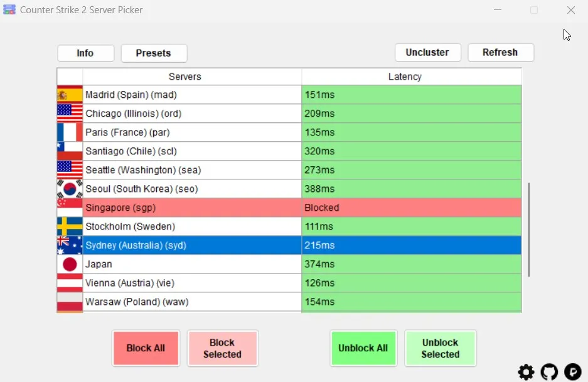Click the Poland flag beside Warsaw
This screenshot has width=588, height=382.
pyautogui.click(x=70, y=302)
